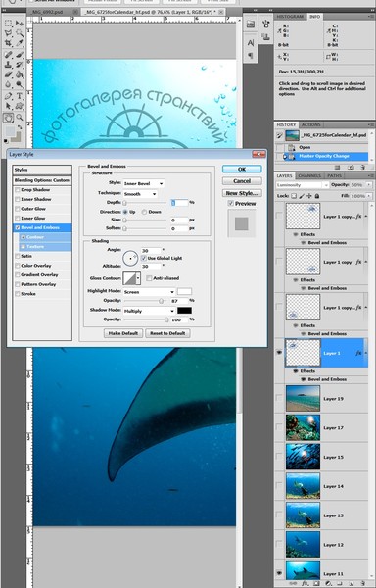Screen dimensions: 376x588
Task: Click the Highlight Opacity slider handle
Action: (161, 301)
